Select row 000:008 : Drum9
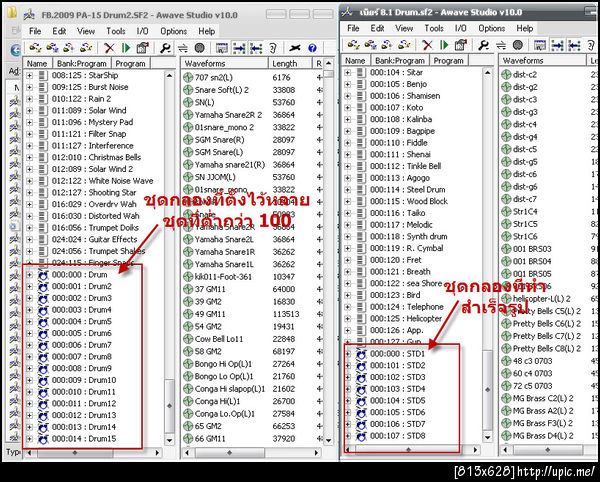 (82, 368)
